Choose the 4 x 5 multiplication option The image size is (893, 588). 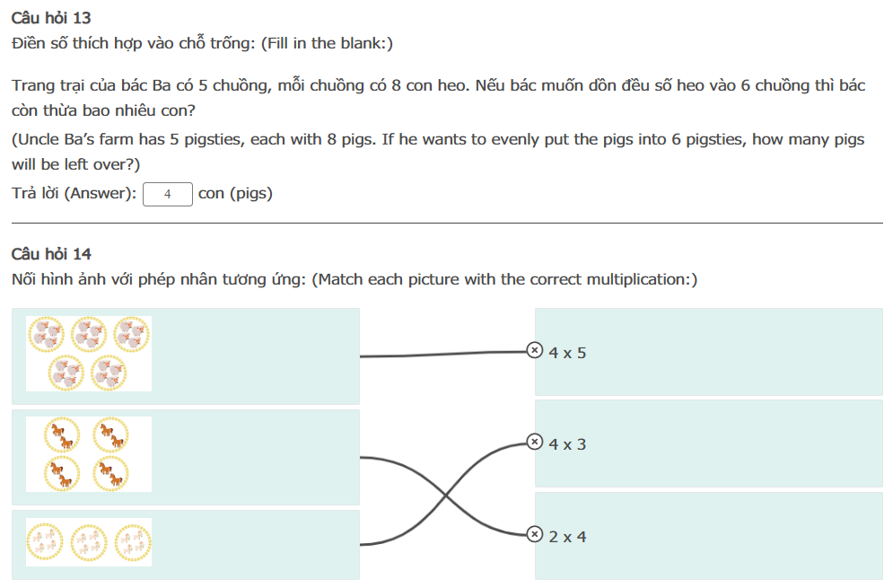click(567, 353)
